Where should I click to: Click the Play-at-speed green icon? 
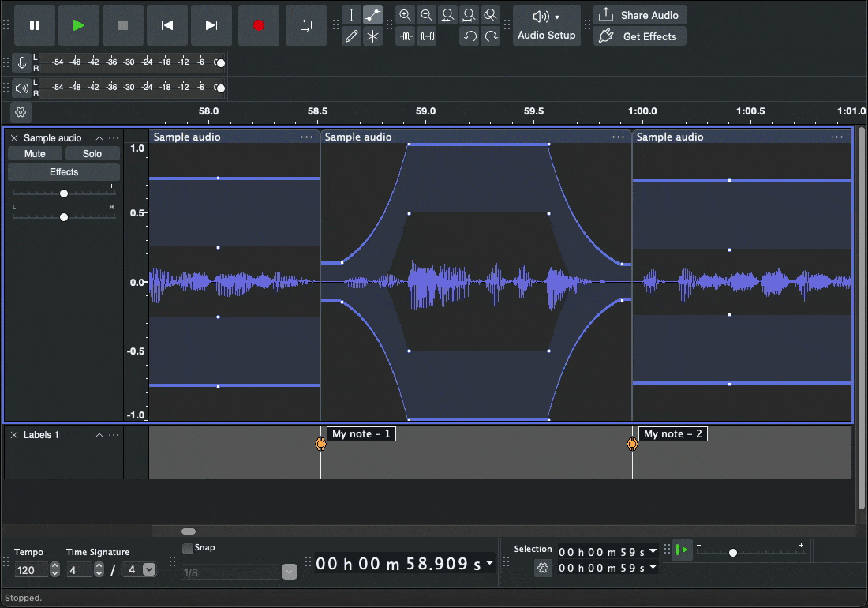tap(683, 550)
